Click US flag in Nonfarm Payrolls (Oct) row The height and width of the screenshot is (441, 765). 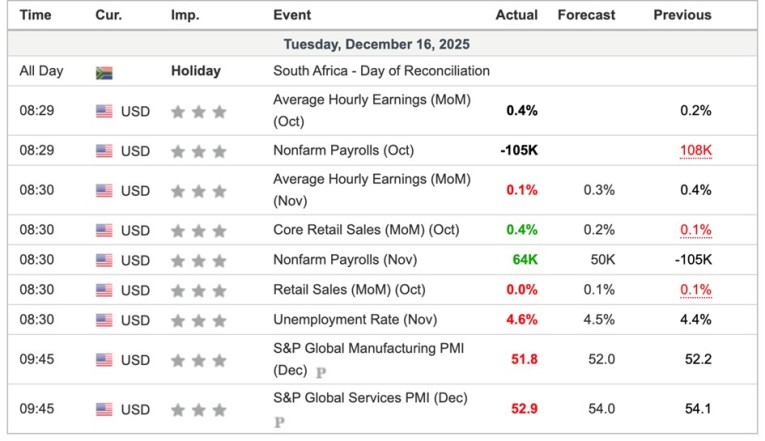coord(104,151)
